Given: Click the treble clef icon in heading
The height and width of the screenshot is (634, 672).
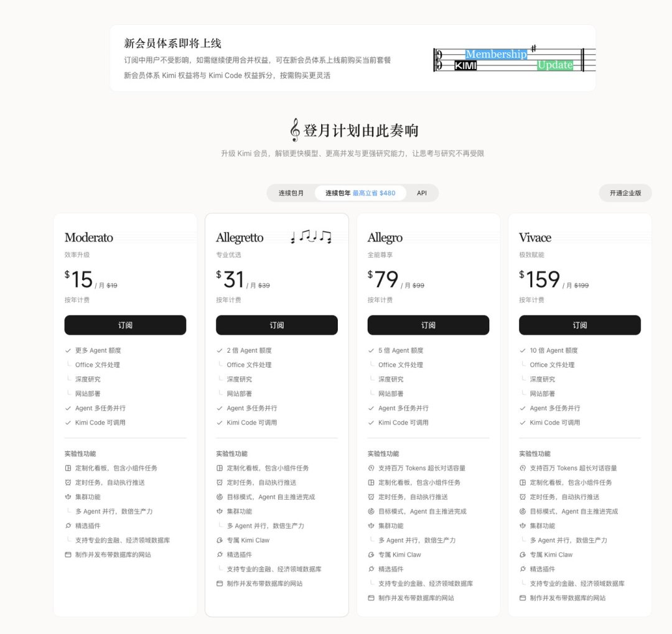Looking at the screenshot, I should tap(295, 130).
